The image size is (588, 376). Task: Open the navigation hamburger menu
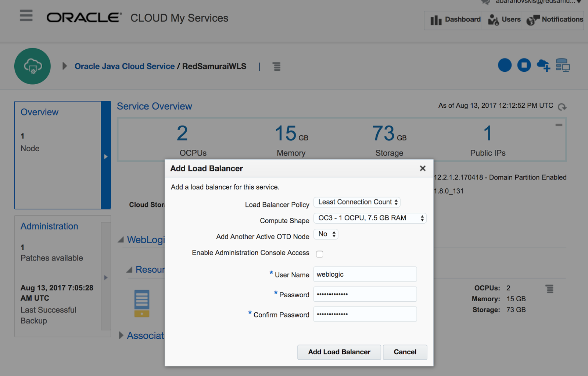click(26, 16)
